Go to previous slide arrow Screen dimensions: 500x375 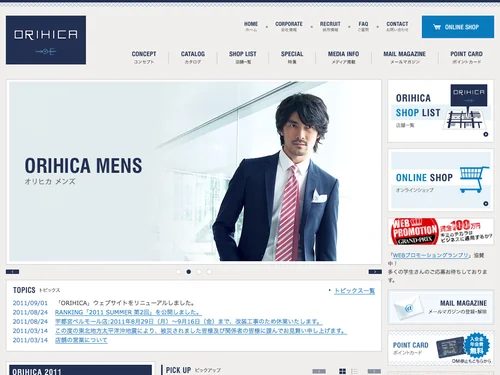pos(12,272)
